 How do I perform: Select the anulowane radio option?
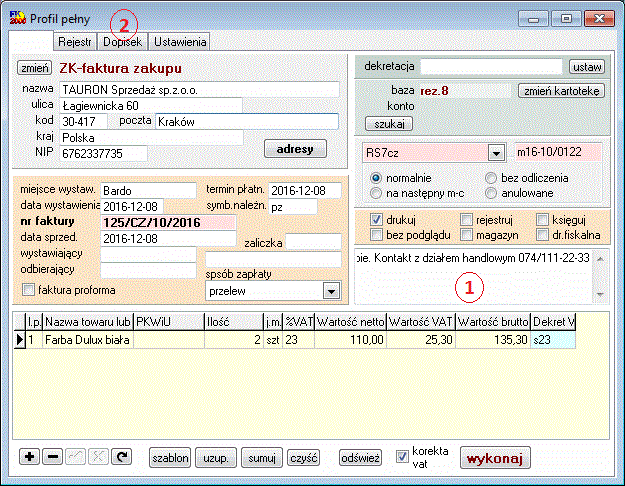point(491,193)
